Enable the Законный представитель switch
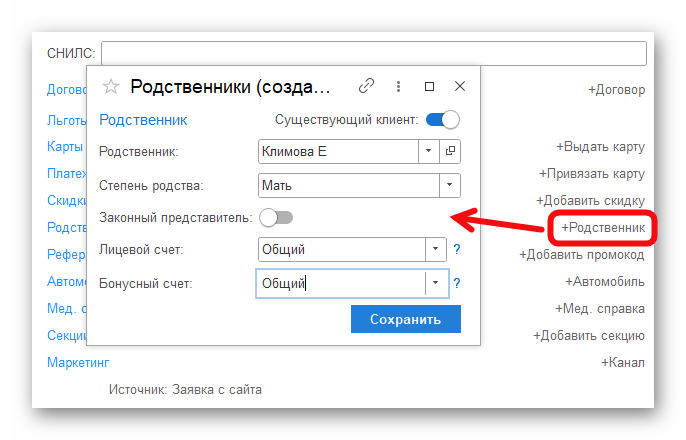686x440 pixels. point(276,217)
